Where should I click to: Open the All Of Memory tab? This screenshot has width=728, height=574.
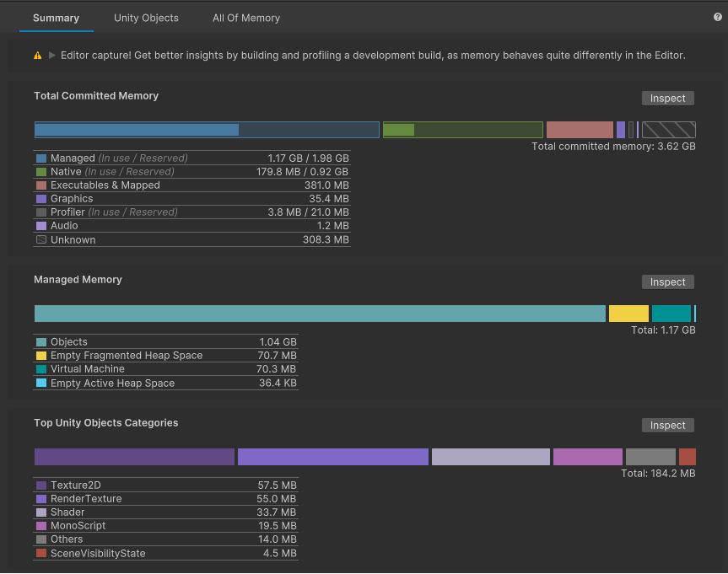(246, 18)
